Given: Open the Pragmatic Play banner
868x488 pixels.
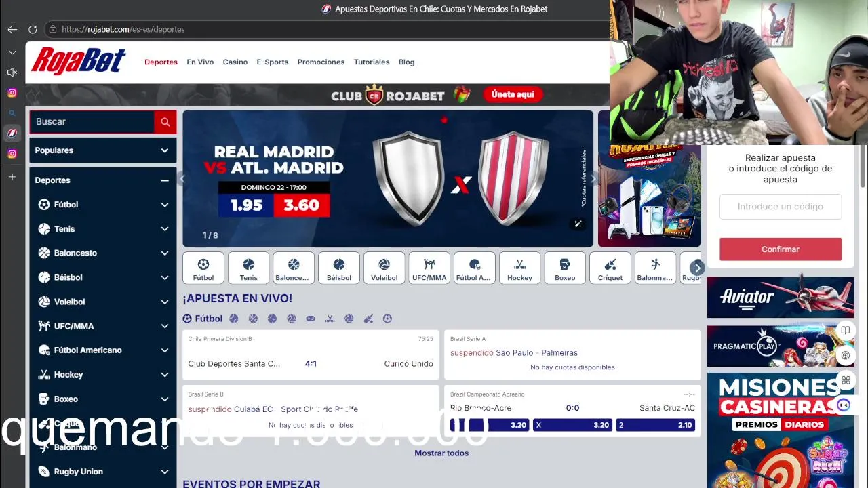Looking at the screenshot, I should (781, 346).
